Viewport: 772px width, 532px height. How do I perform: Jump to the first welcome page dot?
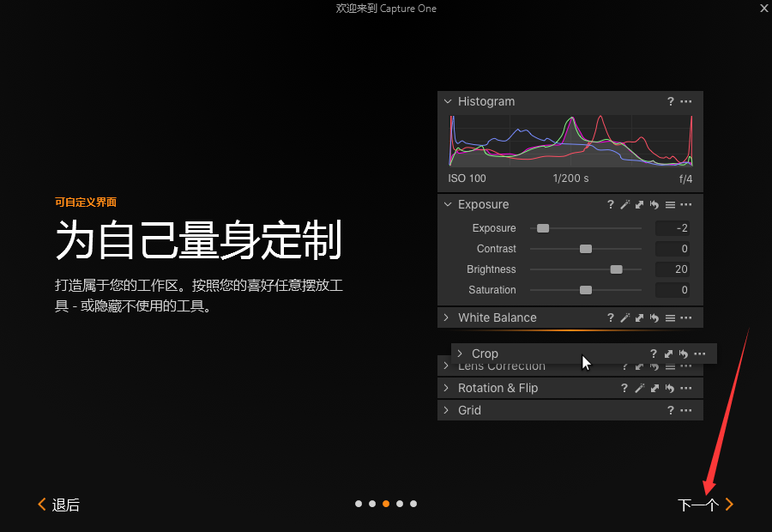(x=359, y=504)
